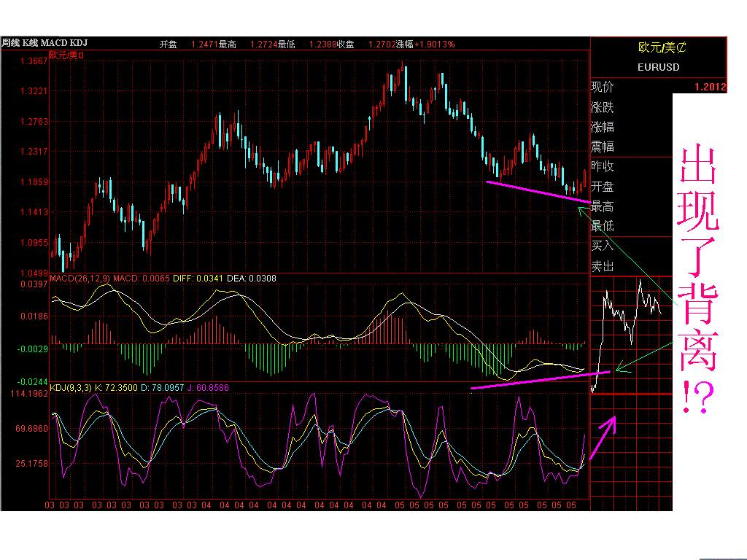Select the header closing value 1.2702
The image size is (747, 560).
(x=382, y=44)
